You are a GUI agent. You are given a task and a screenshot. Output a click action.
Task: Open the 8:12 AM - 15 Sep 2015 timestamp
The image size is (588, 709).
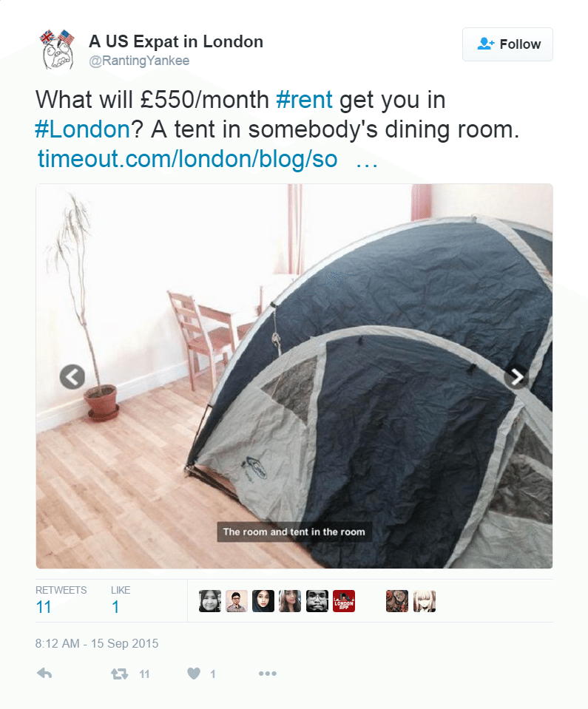[97, 643]
